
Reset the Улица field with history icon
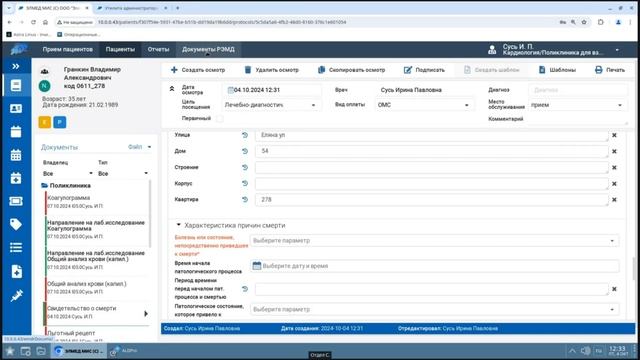pyautogui.click(x=245, y=135)
